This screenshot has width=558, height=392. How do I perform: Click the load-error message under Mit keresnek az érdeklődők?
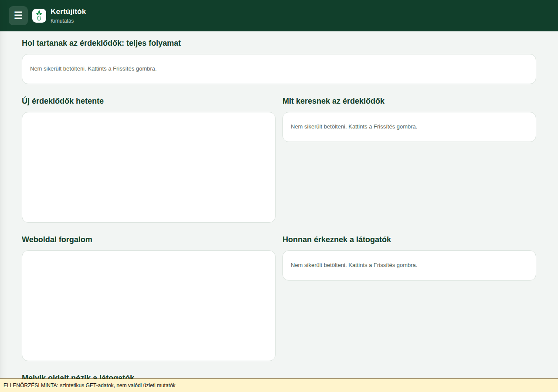(354, 127)
